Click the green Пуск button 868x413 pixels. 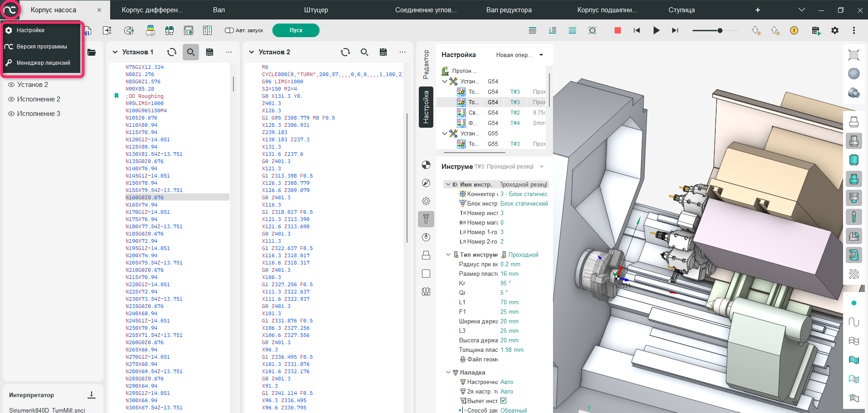tap(296, 30)
